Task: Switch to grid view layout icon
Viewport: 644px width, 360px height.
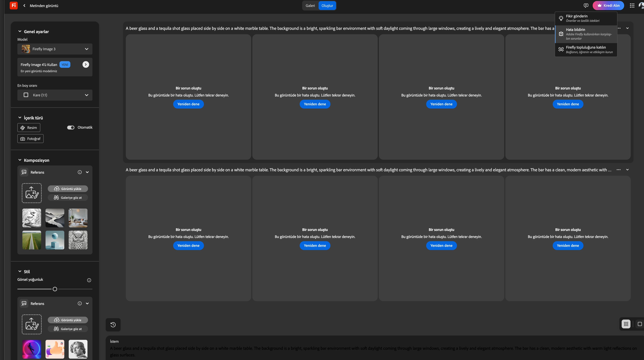Action: (x=626, y=324)
